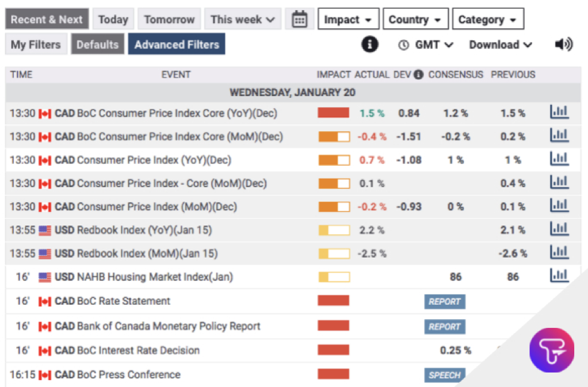The height and width of the screenshot is (387, 588).
Task: Switch to the Tomorrow tab
Action: coord(169,19)
